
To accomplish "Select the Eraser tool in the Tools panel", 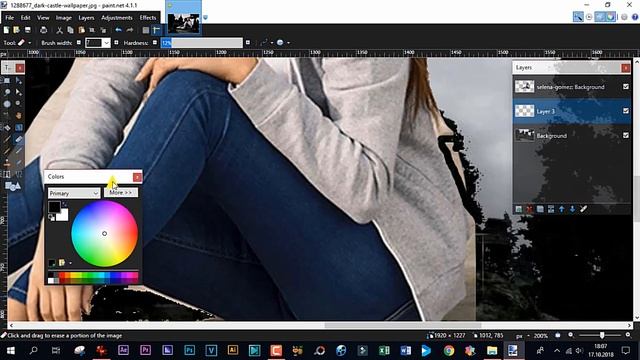I will click(x=19, y=139).
